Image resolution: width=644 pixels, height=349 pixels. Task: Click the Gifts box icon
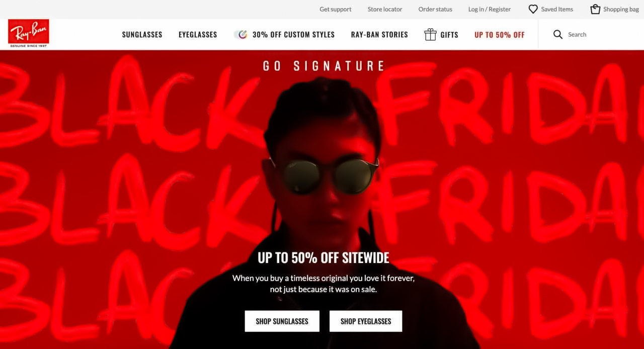(430, 34)
